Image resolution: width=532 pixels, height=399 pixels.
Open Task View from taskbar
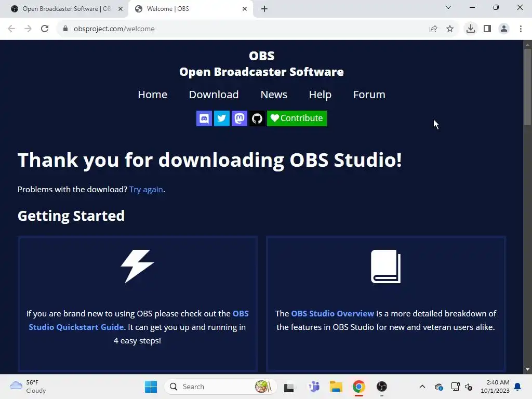(289, 387)
